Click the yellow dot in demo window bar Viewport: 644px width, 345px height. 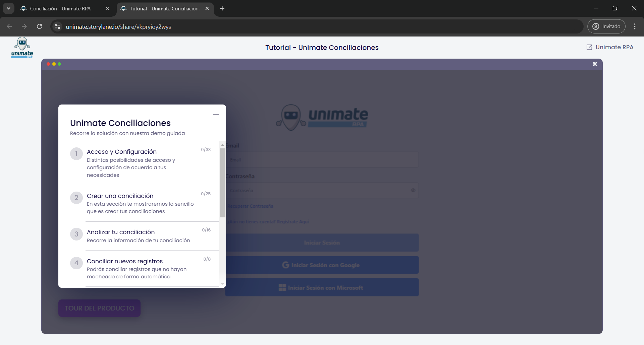tap(54, 64)
